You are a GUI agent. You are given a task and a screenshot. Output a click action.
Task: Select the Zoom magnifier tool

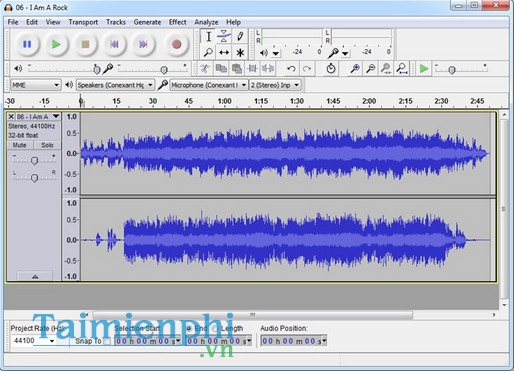pos(208,52)
